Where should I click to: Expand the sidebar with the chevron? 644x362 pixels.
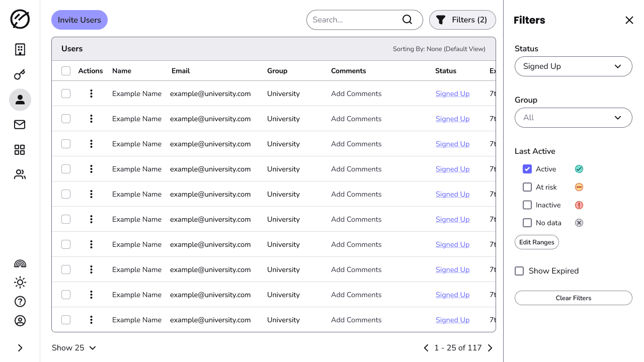[x=20, y=348]
